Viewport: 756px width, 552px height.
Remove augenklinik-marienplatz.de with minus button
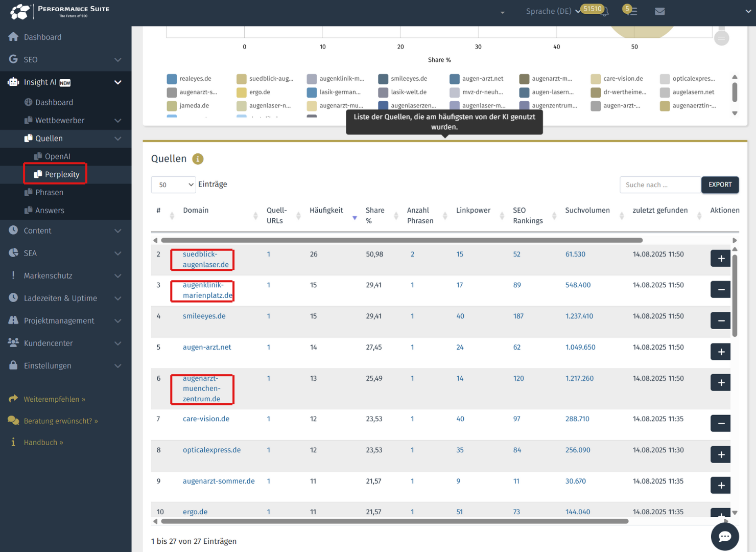721,289
